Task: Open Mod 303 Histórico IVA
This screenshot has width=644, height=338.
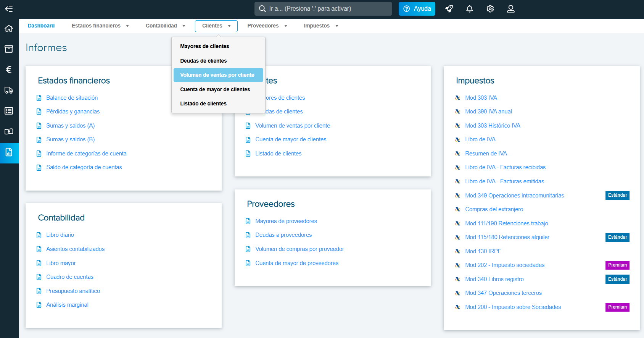Action: point(493,126)
